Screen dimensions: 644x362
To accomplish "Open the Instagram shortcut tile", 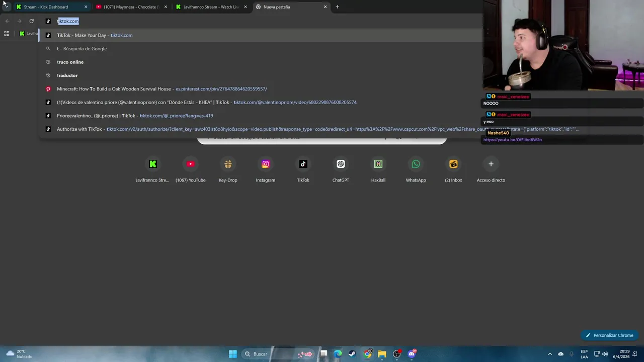I will point(266,170).
